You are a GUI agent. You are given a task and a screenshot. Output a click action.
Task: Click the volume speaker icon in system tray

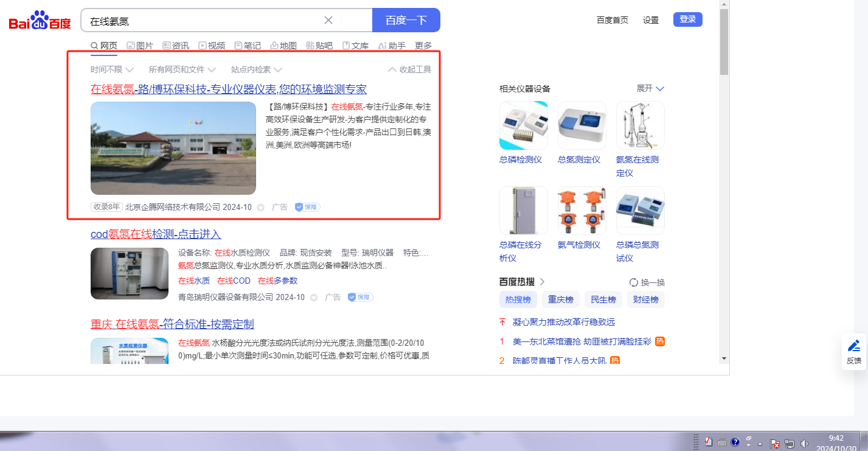pyautogui.click(x=804, y=443)
